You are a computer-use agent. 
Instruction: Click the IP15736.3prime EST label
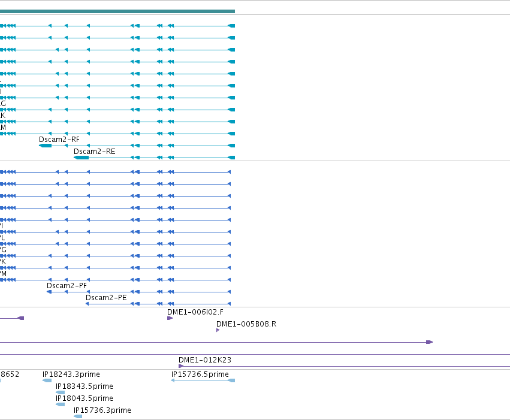click(102, 410)
